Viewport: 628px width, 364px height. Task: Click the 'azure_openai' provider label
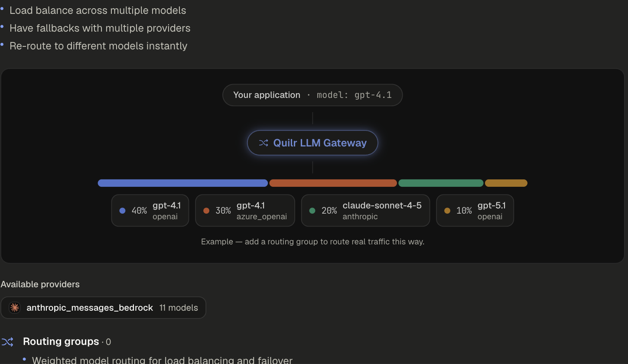262,217
